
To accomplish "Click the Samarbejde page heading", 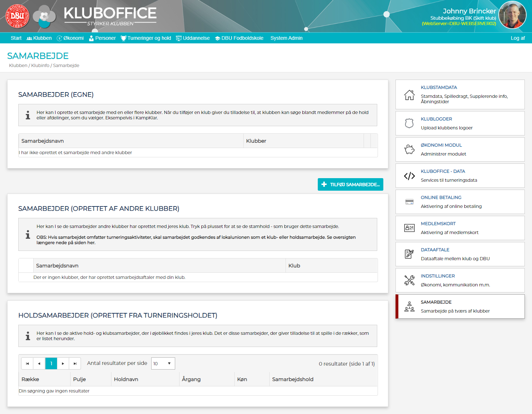I will pyautogui.click(x=38, y=56).
